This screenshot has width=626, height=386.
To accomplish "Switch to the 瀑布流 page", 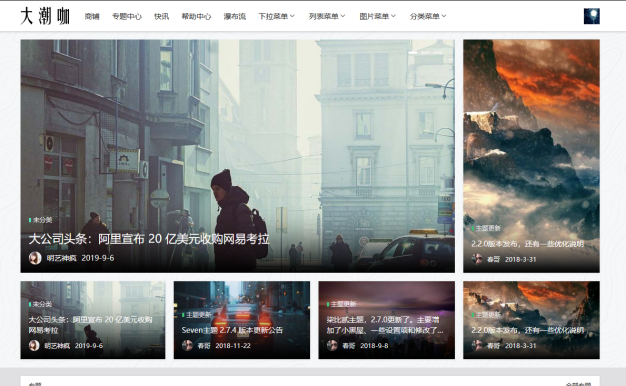I will (x=234, y=16).
